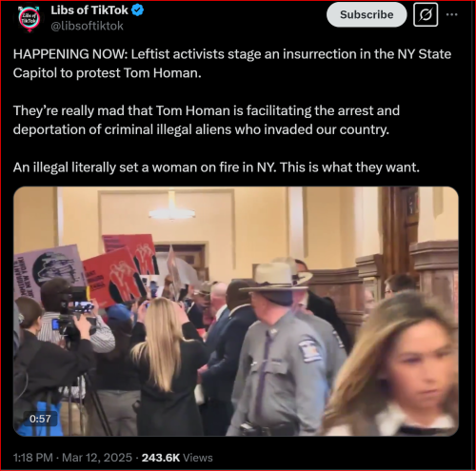Click the red protest signs in video
The height and width of the screenshot is (471, 476).
pos(122,269)
